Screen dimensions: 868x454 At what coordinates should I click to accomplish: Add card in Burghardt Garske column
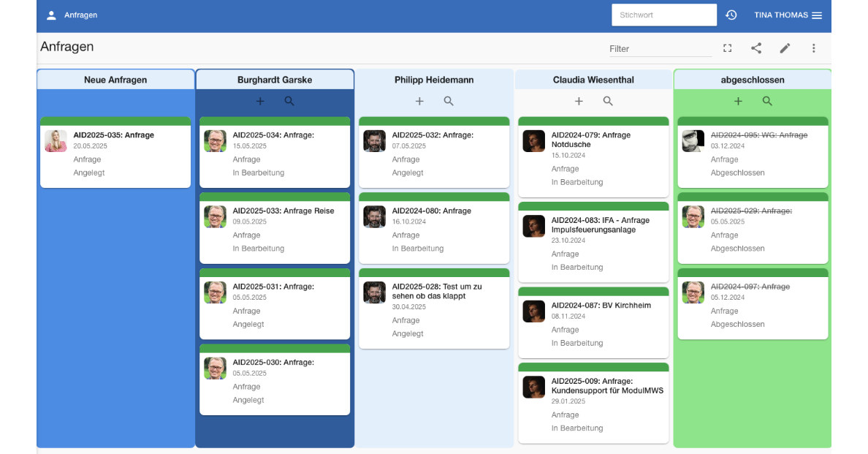(x=260, y=102)
